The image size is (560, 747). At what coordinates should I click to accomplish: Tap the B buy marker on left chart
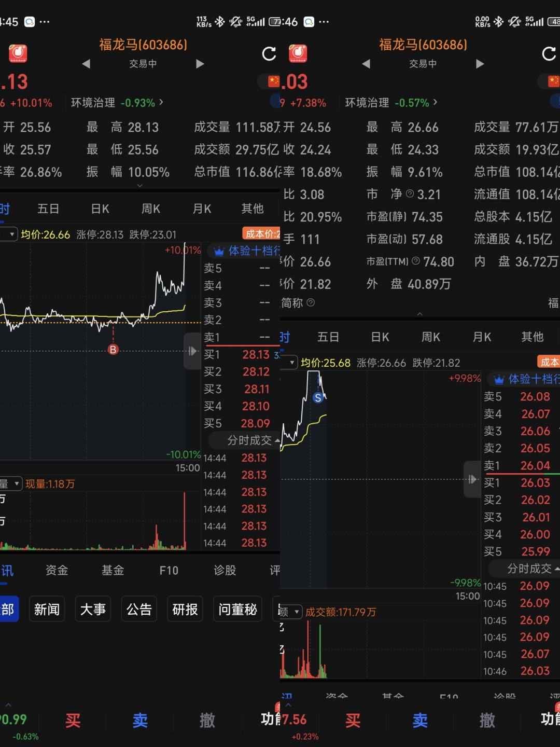pos(113,350)
